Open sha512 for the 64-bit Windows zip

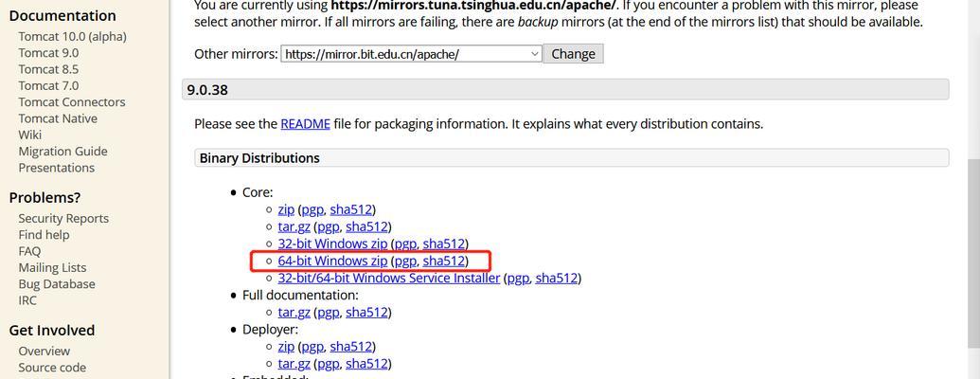(x=444, y=261)
